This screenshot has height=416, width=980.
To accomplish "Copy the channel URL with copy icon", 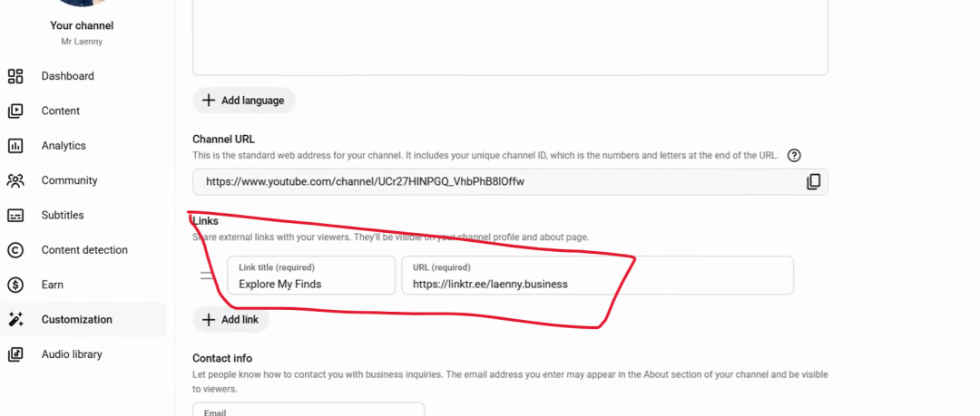I will (x=813, y=182).
